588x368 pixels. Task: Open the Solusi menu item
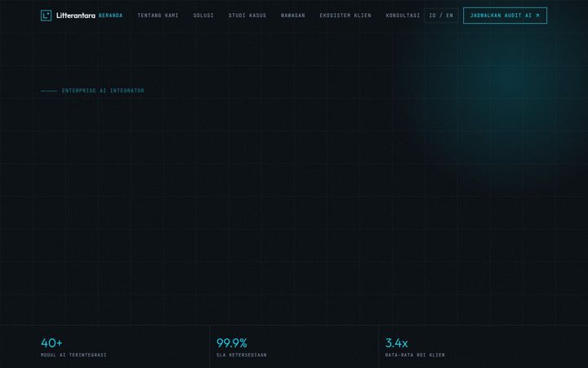(203, 16)
